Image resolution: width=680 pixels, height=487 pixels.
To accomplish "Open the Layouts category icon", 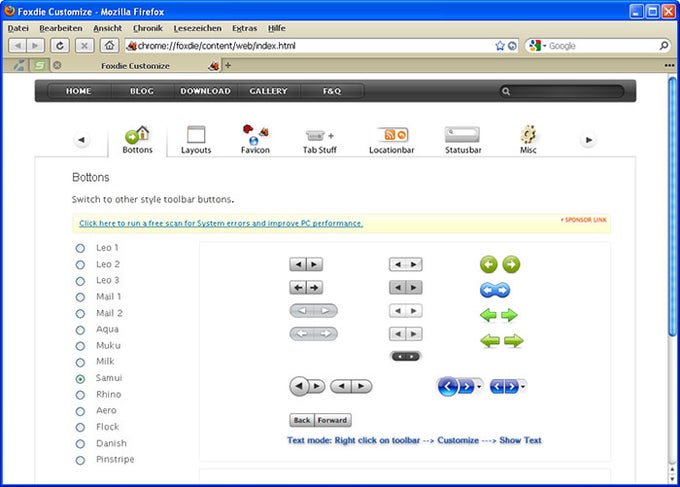I will click(x=196, y=140).
